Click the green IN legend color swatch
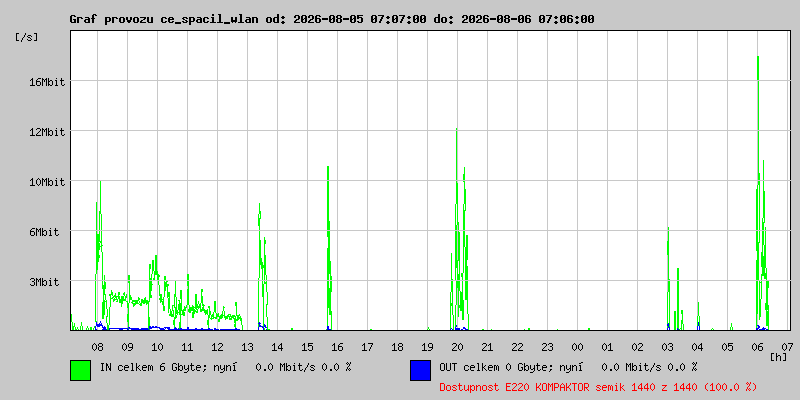Viewport: 800px width, 400px height. point(81,370)
